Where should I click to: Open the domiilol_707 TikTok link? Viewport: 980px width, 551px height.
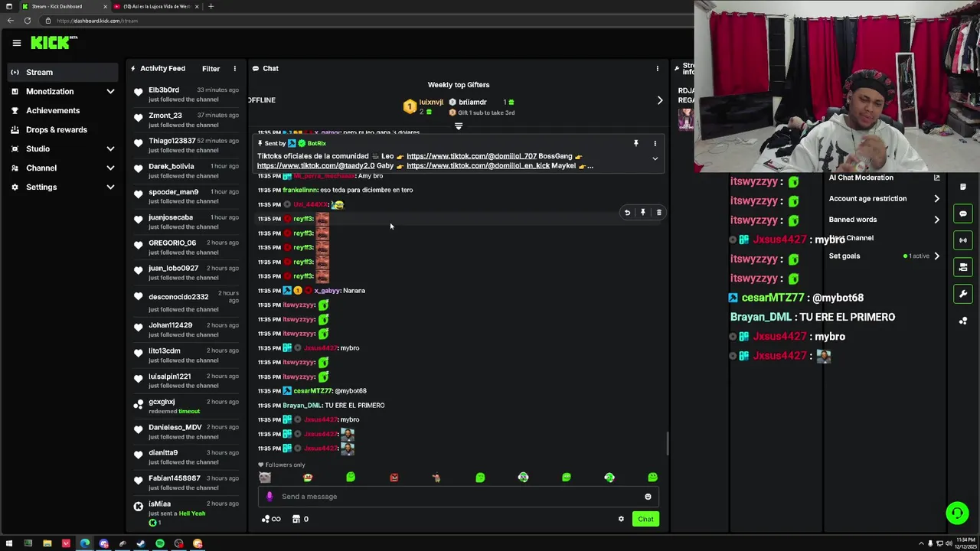tap(472, 156)
